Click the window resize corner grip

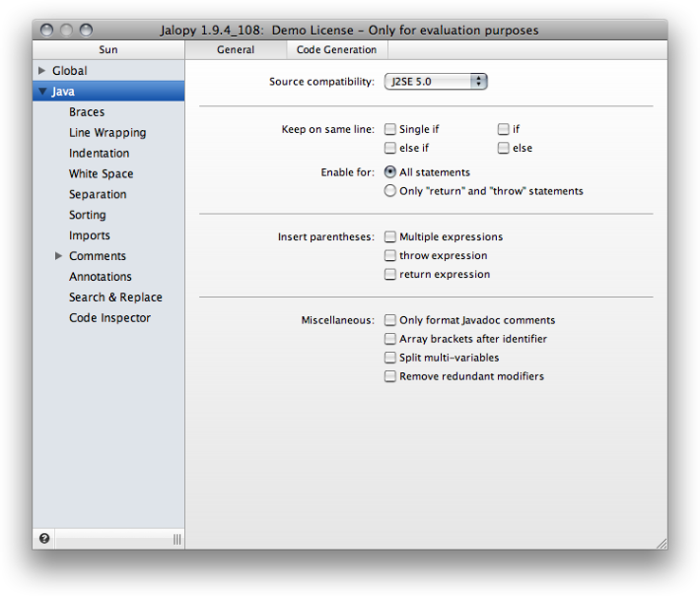[x=662, y=543]
